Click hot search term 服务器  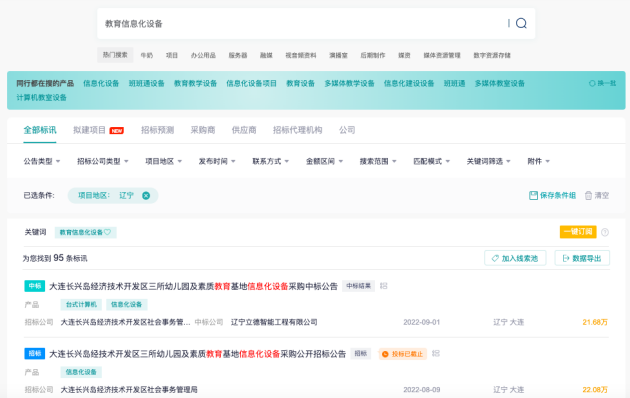238,55
